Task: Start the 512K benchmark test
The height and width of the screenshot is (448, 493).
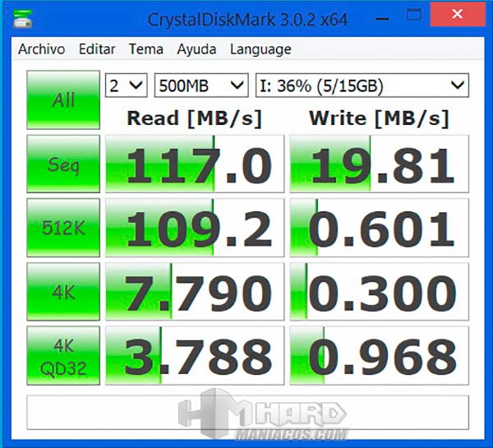Action: (63, 228)
